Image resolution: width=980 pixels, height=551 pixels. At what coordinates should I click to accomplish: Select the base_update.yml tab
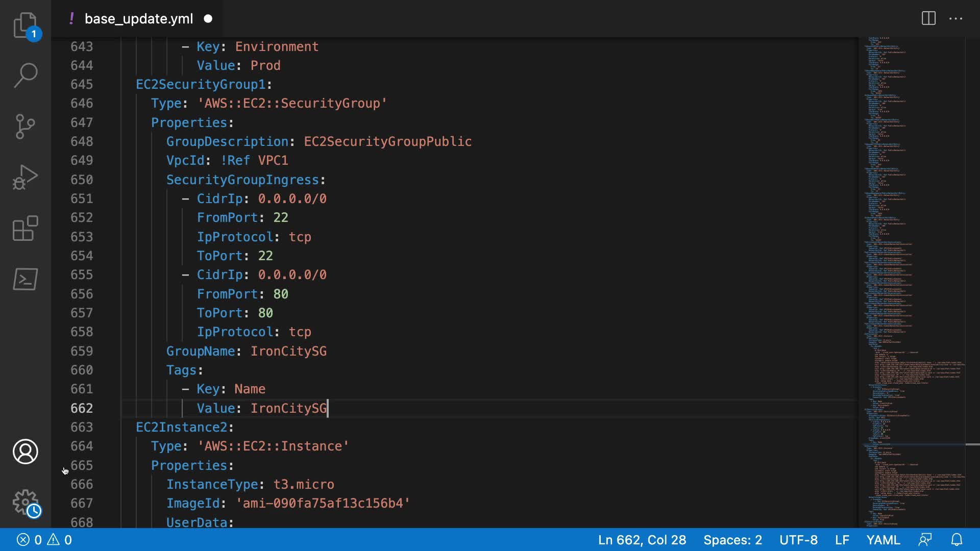coord(138,19)
